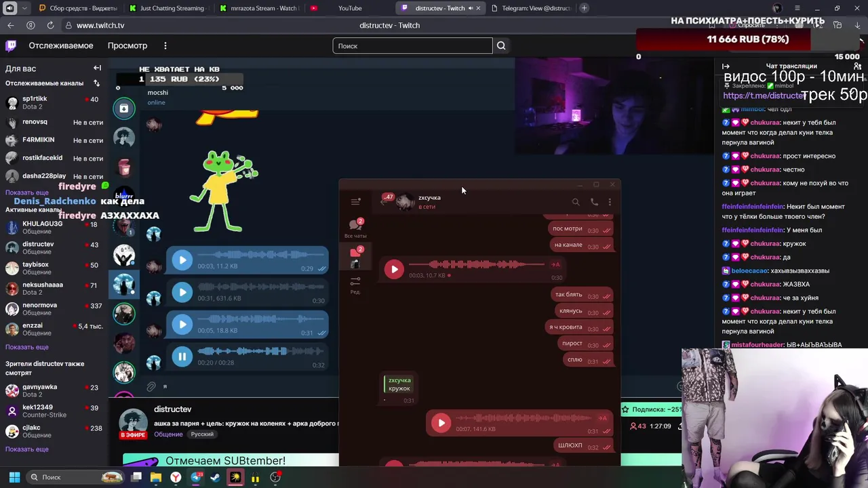Screen dimensions: 868x488
Task: Expand 'Показать еще' under followed channels
Action: (27, 192)
